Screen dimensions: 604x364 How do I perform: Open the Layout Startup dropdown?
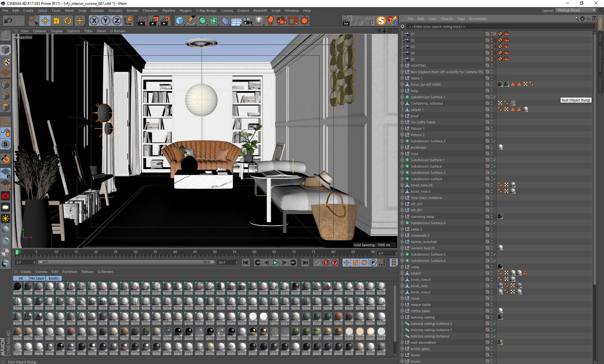pos(576,10)
